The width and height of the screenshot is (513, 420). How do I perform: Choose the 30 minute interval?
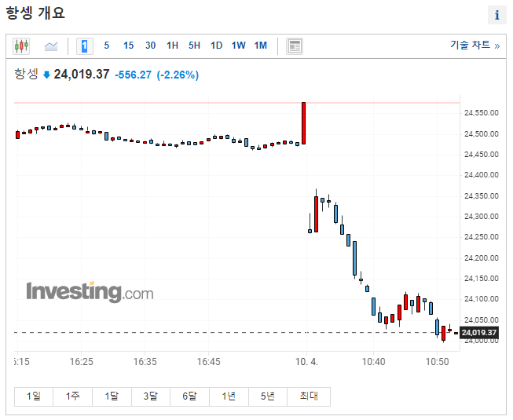coord(151,46)
